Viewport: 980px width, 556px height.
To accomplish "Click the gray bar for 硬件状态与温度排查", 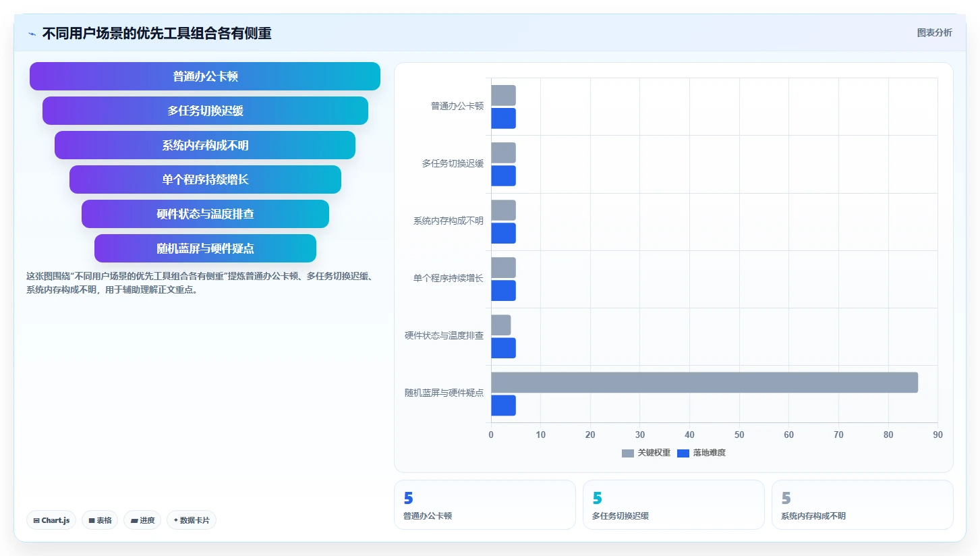I will tap(500, 325).
